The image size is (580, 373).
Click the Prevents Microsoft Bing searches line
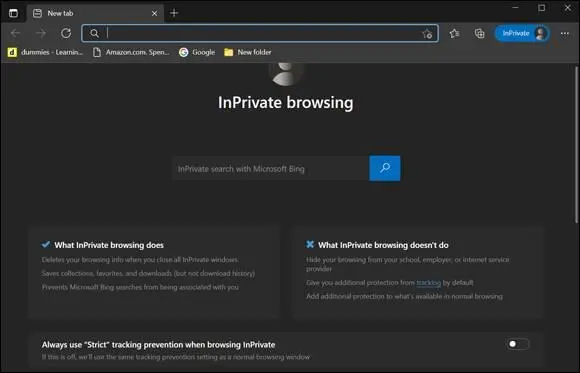[140, 287]
